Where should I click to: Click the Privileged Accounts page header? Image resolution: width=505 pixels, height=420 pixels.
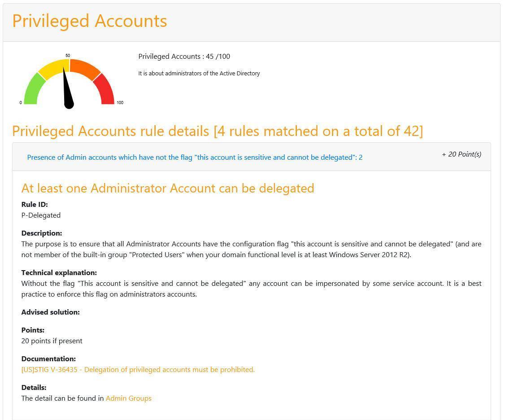point(90,21)
